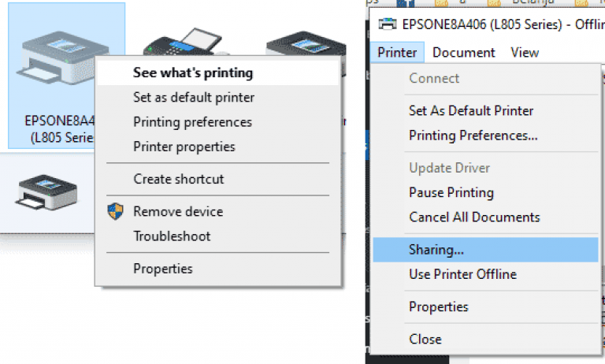Choose See what's printing

click(193, 72)
